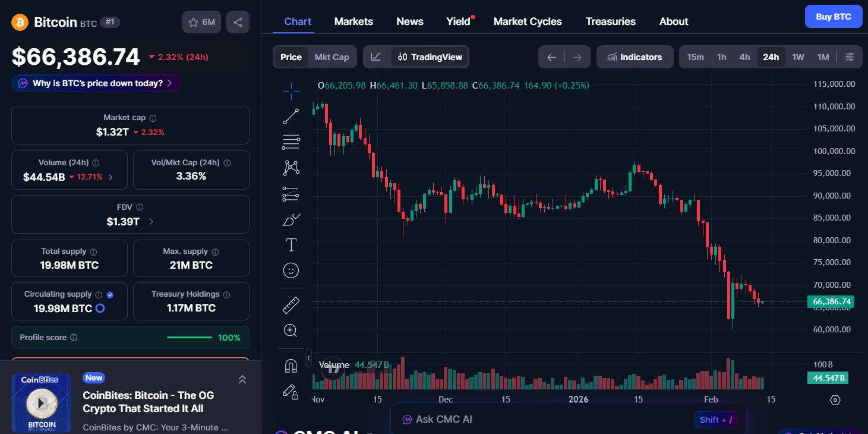Open the chart settings sliders control
Image resolution: width=868 pixels, height=434 pixels.
pyautogui.click(x=850, y=56)
